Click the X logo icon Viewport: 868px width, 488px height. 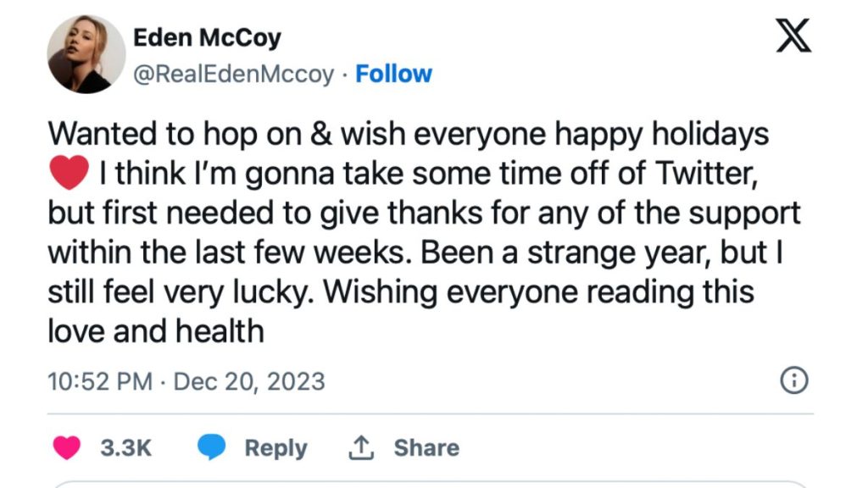(793, 37)
